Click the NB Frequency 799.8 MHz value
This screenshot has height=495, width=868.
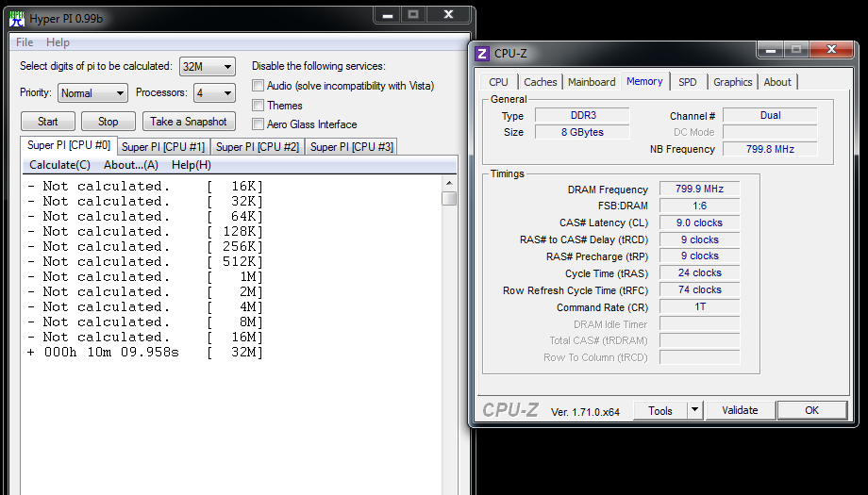pyautogui.click(x=770, y=149)
